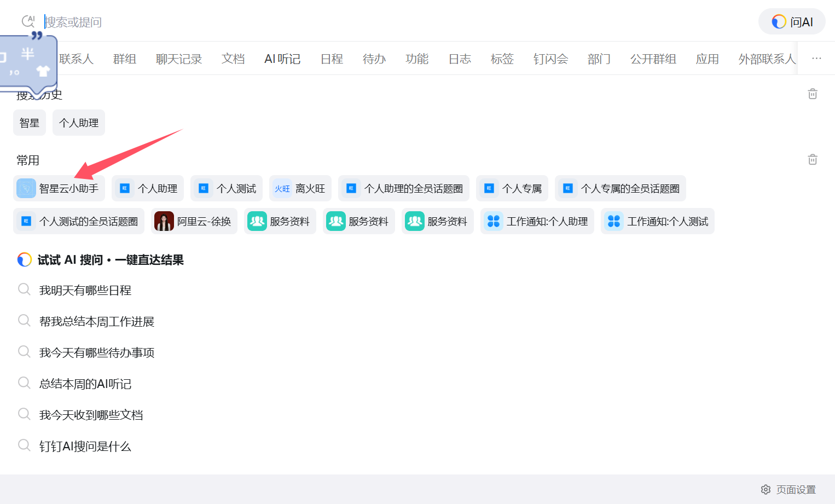Image resolution: width=835 pixels, height=504 pixels.
Task: Expand the overflow tabs with the ... button
Action: (x=816, y=59)
